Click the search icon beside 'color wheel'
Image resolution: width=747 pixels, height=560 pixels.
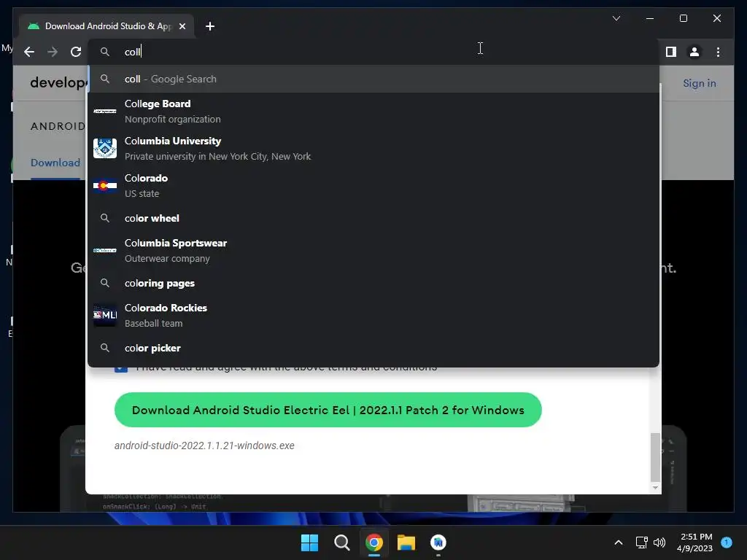click(x=105, y=218)
